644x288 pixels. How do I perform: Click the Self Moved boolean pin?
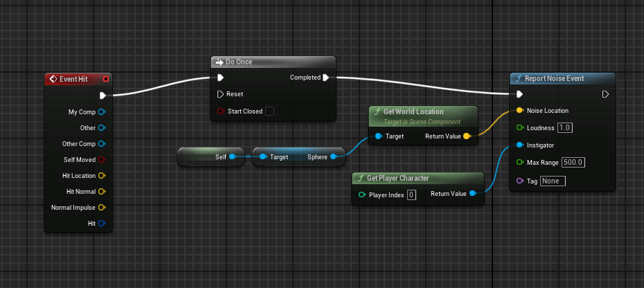(101, 160)
